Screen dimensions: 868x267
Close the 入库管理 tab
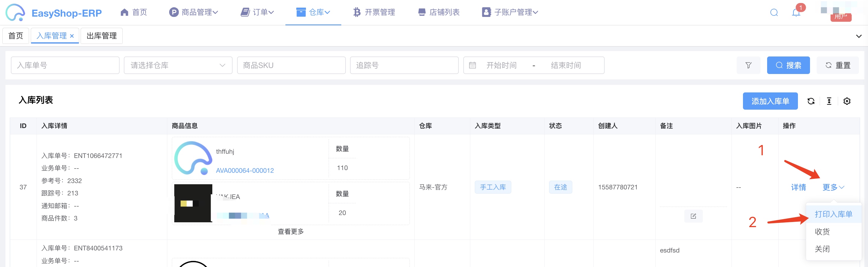tap(72, 36)
